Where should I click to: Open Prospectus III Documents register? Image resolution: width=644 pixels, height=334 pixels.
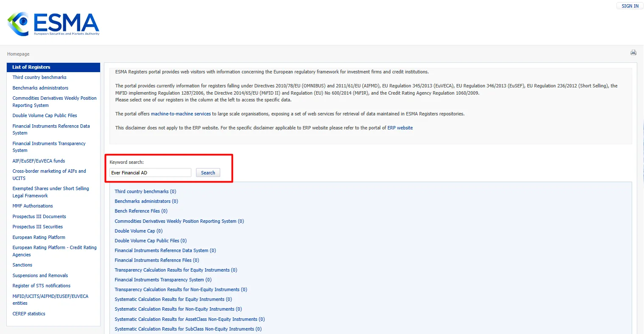click(39, 216)
